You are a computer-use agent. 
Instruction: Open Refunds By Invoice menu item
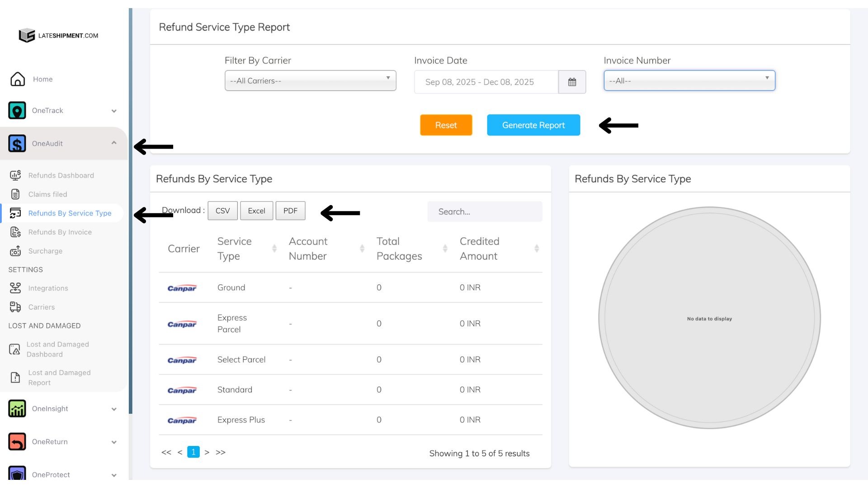(60, 232)
